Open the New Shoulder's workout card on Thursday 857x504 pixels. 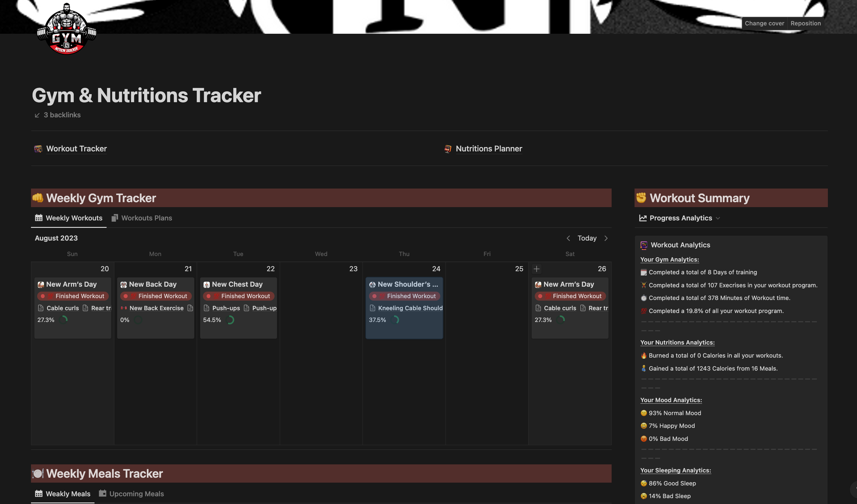407,284
